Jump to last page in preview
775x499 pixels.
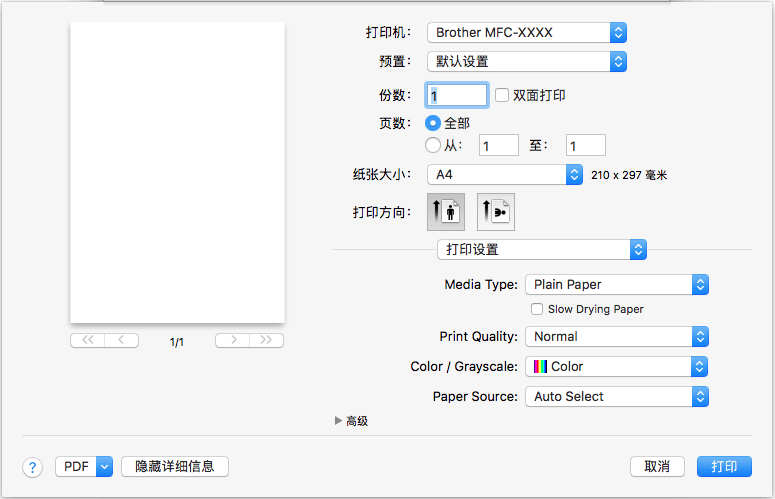click(266, 340)
